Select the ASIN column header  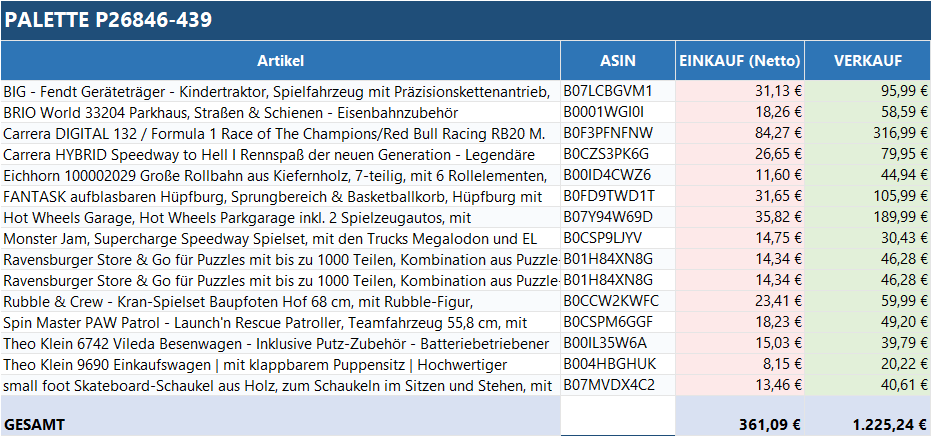(x=618, y=60)
